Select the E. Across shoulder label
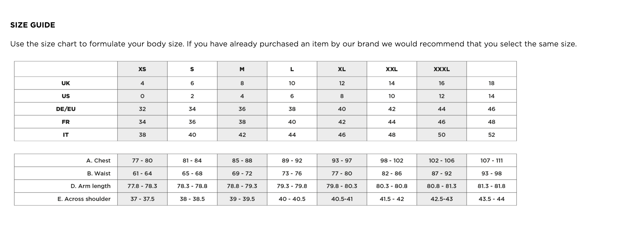This screenshot has height=235, width=644. tap(84, 199)
